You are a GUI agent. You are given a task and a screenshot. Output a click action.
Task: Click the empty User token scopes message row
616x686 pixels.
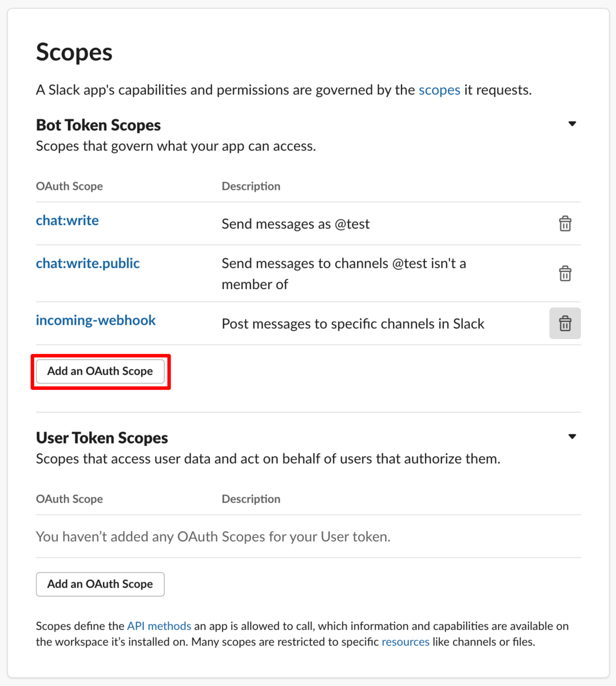click(x=308, y=536)
